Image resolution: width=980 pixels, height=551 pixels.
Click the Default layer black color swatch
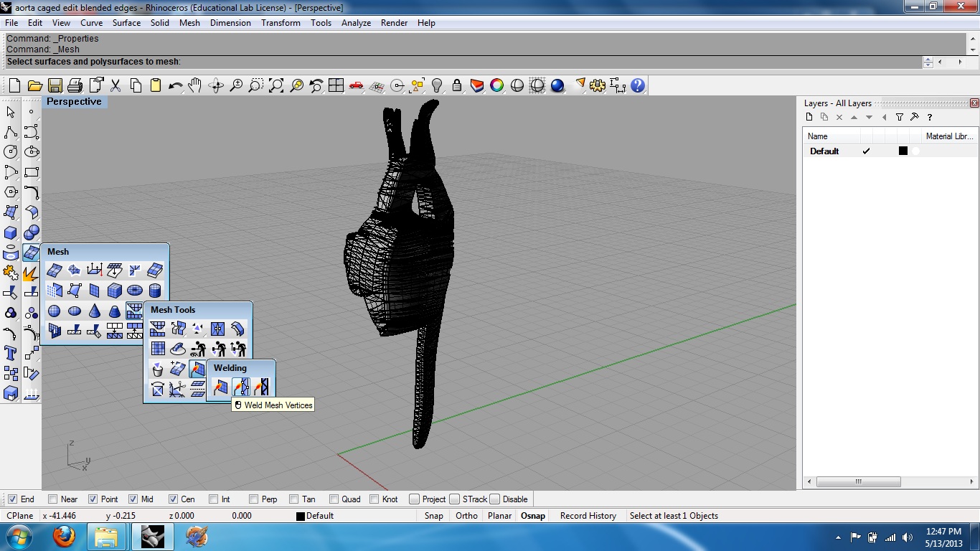point(903,151)
